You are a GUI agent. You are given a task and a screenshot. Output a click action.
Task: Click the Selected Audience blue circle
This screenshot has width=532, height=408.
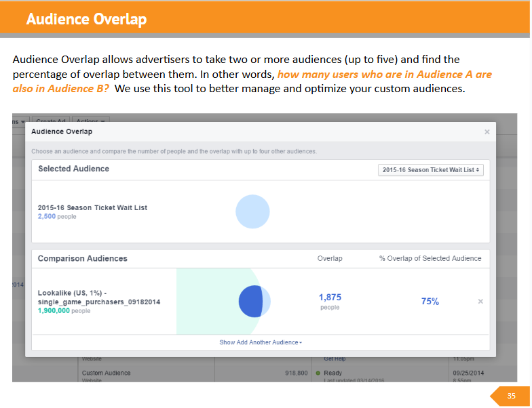(252, 211)
